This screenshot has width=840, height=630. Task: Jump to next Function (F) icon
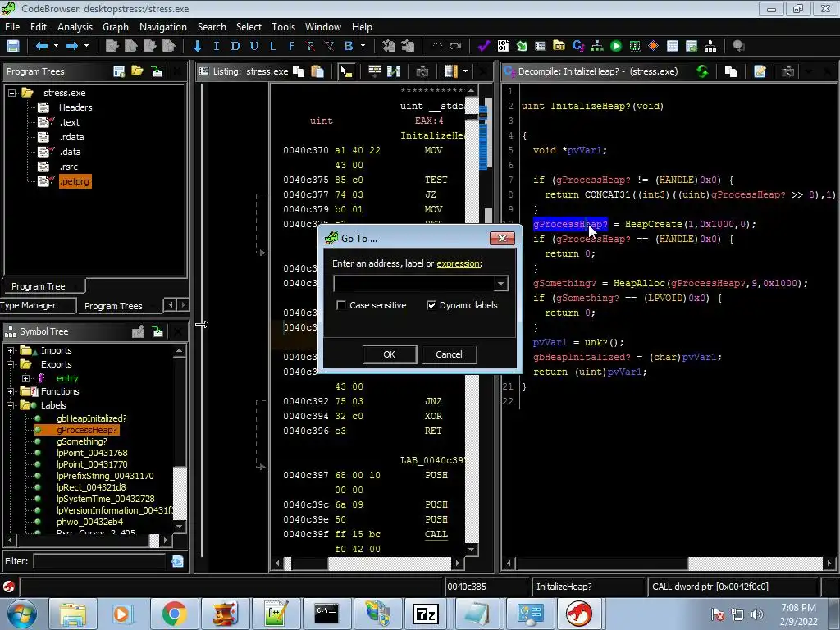click(291, 46)
